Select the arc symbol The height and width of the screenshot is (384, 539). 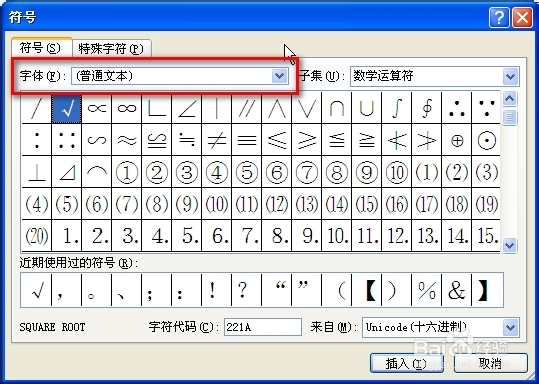[x=97, y=172]
